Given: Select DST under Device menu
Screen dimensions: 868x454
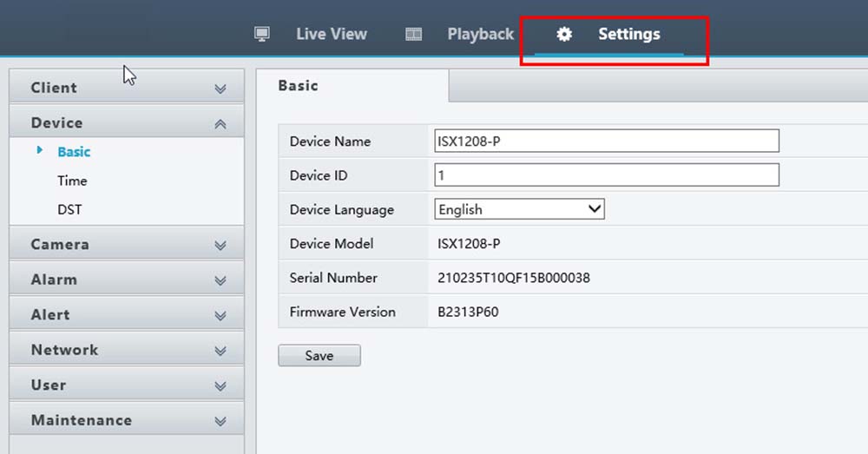Looking at the screenshot, I should click(69, 209).
